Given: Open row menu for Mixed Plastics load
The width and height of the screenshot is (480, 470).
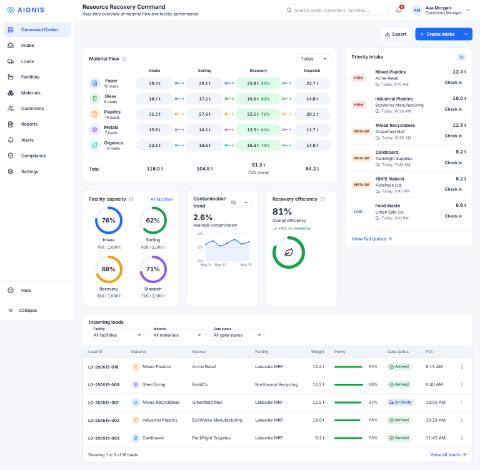Looking at the screenshot, I should pos(462,367).
